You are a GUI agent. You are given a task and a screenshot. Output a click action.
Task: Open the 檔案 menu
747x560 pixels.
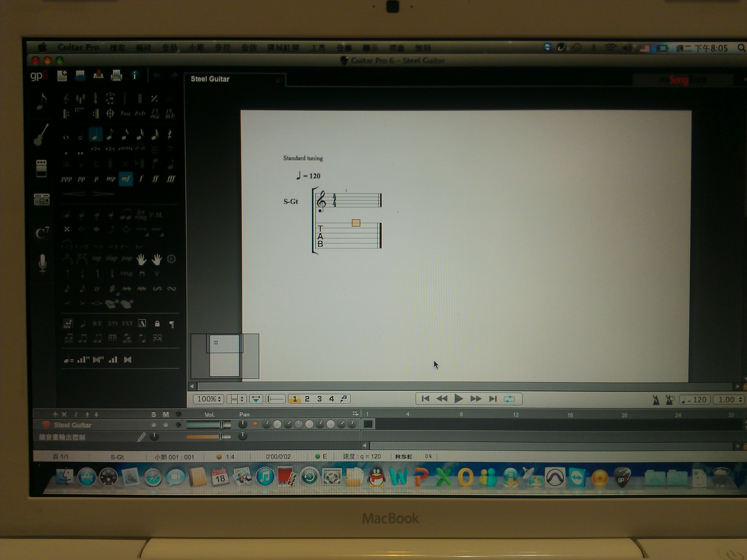117,48
